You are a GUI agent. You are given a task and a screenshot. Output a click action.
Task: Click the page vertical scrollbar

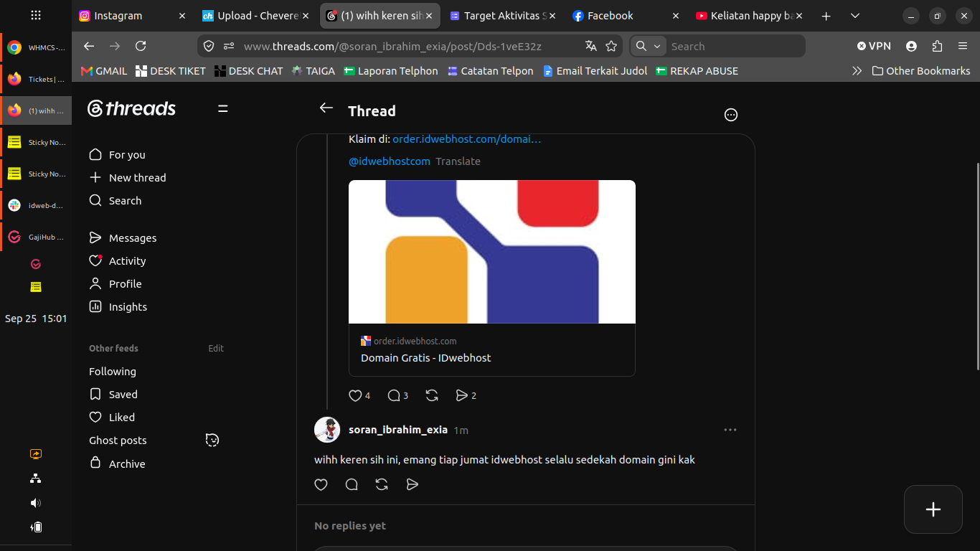click(x=976, y=265)
